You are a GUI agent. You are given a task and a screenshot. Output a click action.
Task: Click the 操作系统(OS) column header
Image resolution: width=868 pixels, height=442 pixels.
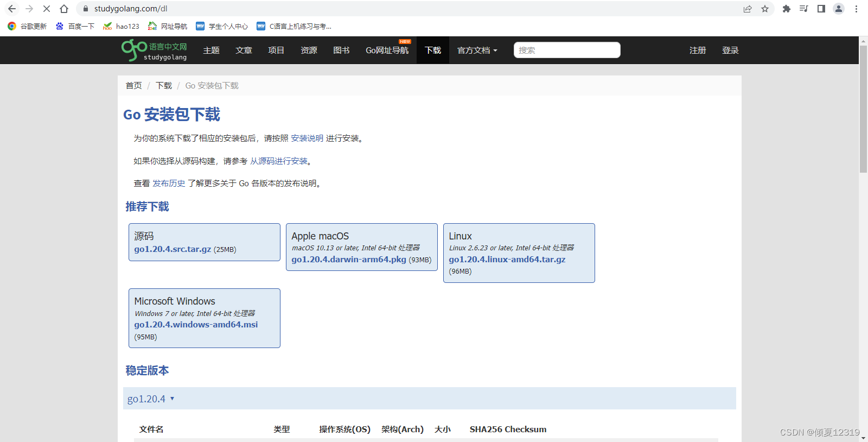pyautogui.click(x=344, y=430)
